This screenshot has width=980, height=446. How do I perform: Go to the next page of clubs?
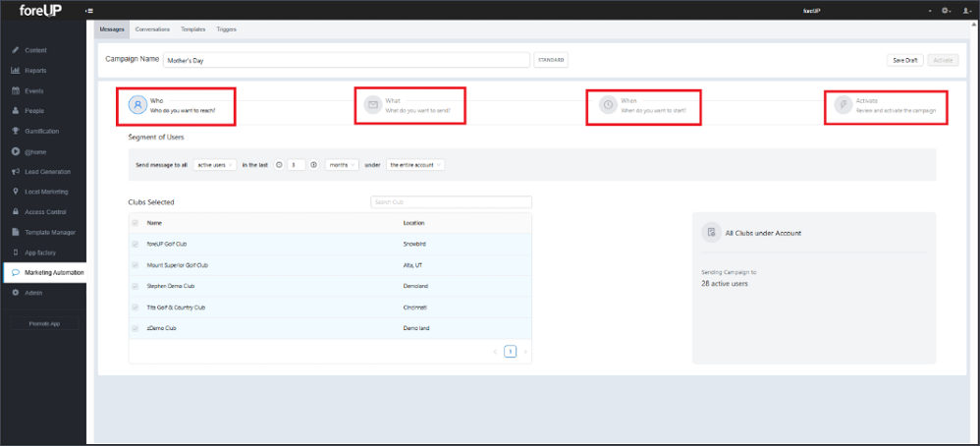click(x=525, y=352)
